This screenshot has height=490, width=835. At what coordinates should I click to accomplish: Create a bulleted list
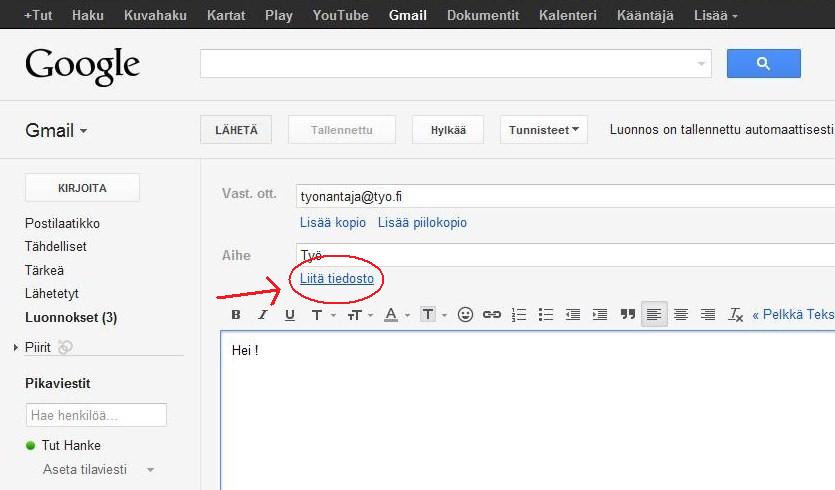coord(546,315)
